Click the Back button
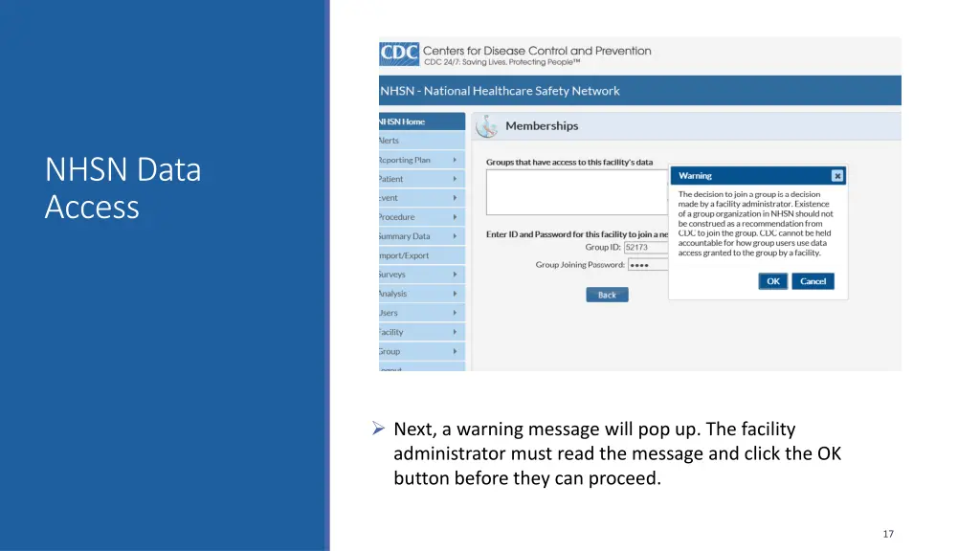 coord(607,295)
